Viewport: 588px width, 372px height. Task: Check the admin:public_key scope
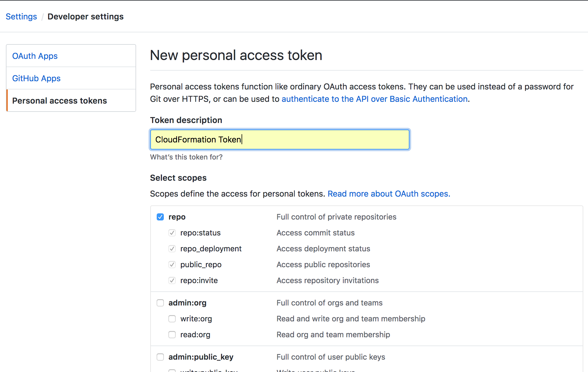(x=160, y=357)
